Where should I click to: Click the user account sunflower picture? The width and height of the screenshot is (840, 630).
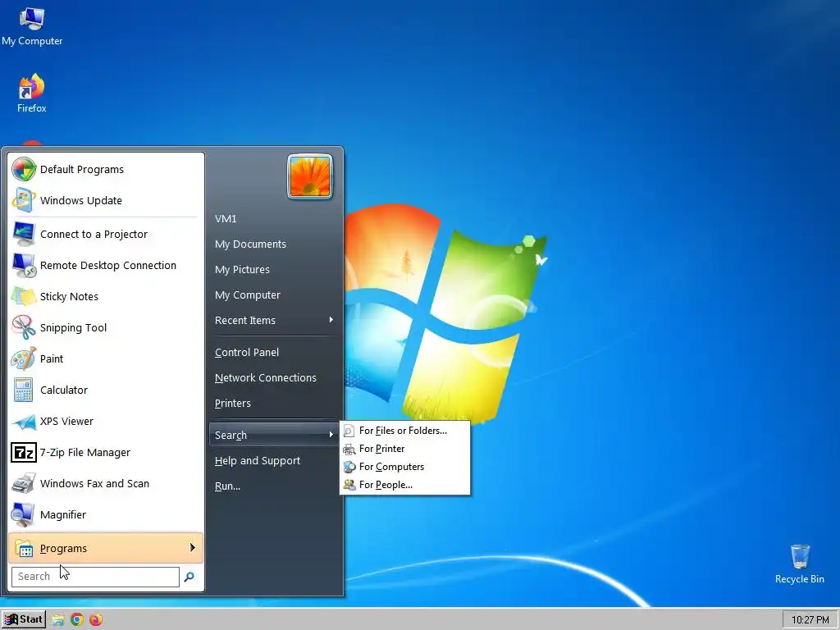pos(309,176)
